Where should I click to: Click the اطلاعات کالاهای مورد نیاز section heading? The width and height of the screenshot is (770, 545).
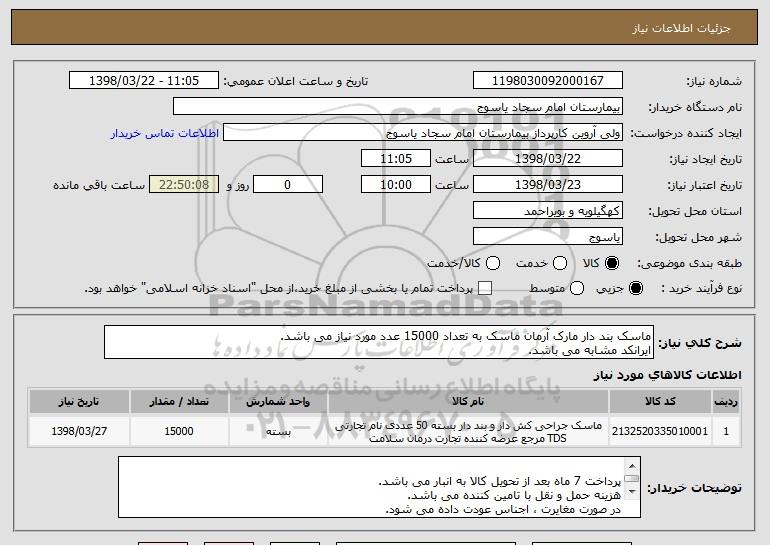pos(667,375)
